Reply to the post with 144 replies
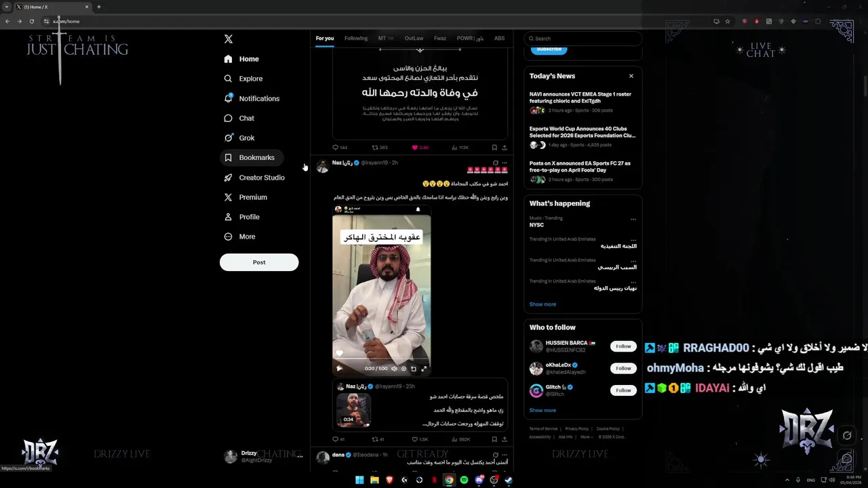 point(339,147)
